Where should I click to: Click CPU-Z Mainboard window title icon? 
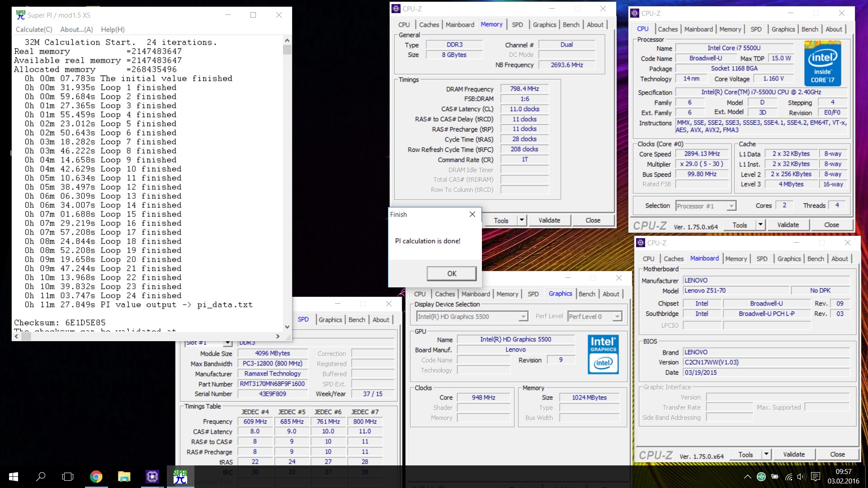click(641, 243)
